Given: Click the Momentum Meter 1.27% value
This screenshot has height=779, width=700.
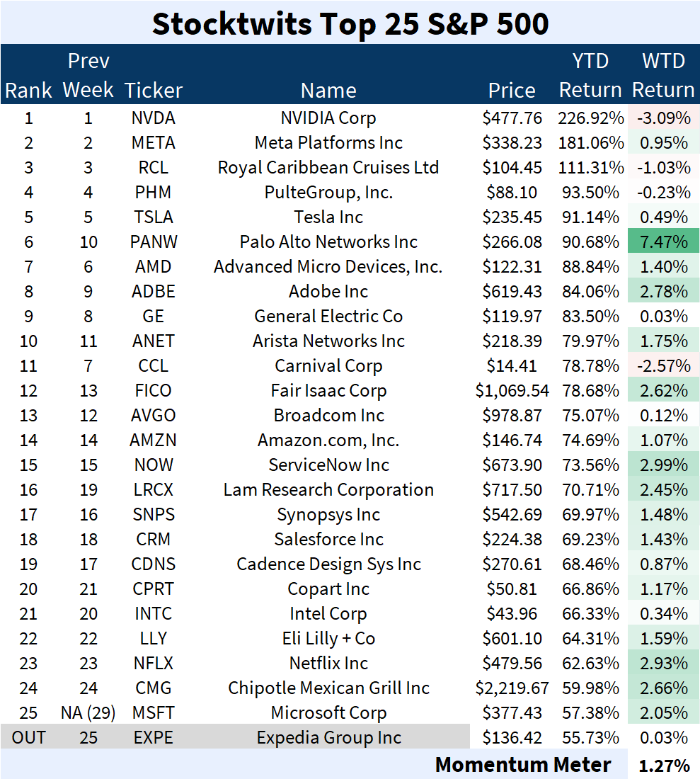Looking at the screenshot, I should [x=664, y=766].
